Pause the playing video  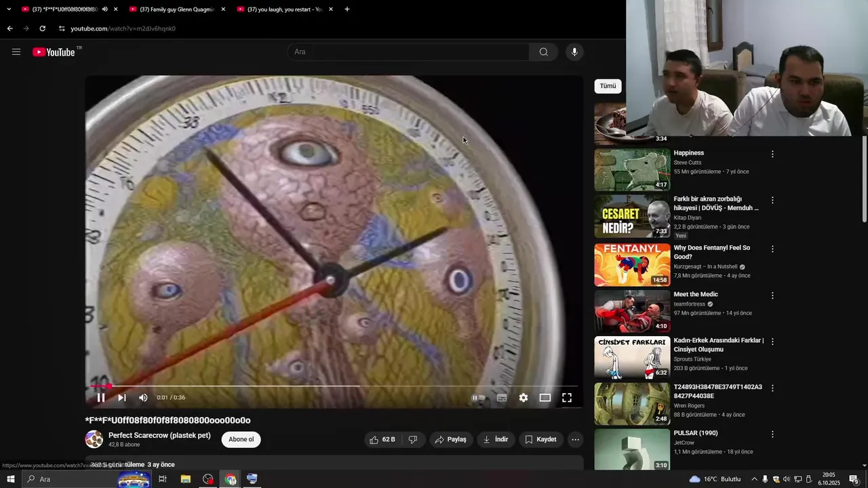click(x=101, y=398)
